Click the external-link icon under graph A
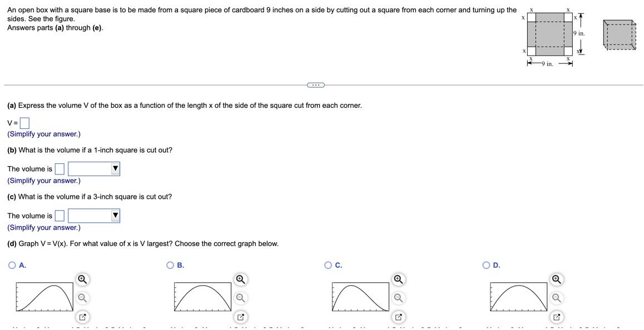644x330 pixels. coord(82,316)
